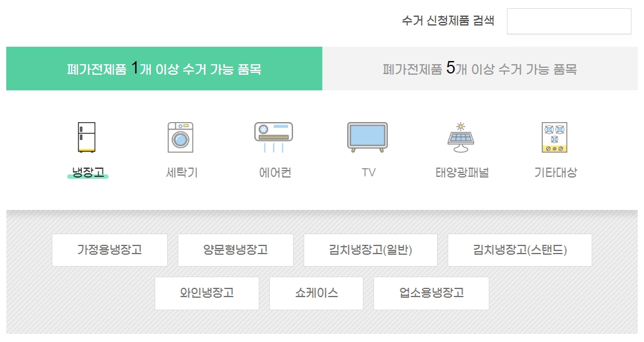Select the TV icon
Image resolution: width=644 pixels, height=342 pixels.
point(368,137)
